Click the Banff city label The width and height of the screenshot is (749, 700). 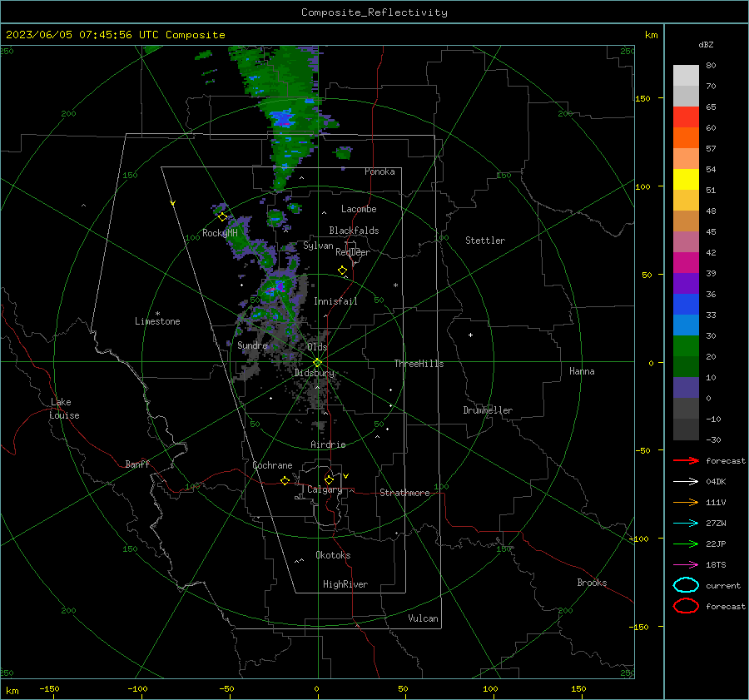[137, 464]
